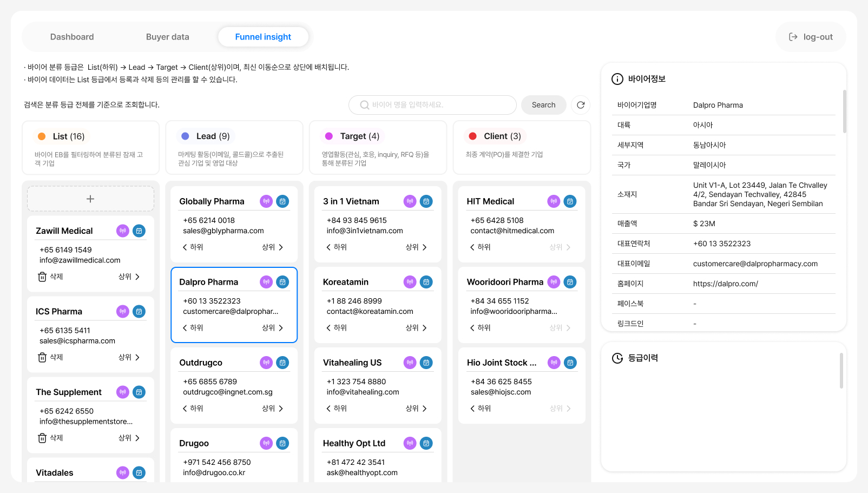Click the https://dalpro.com/ homepage value
Viewport: 868px width, 493px height.
[x=725, y=284]
